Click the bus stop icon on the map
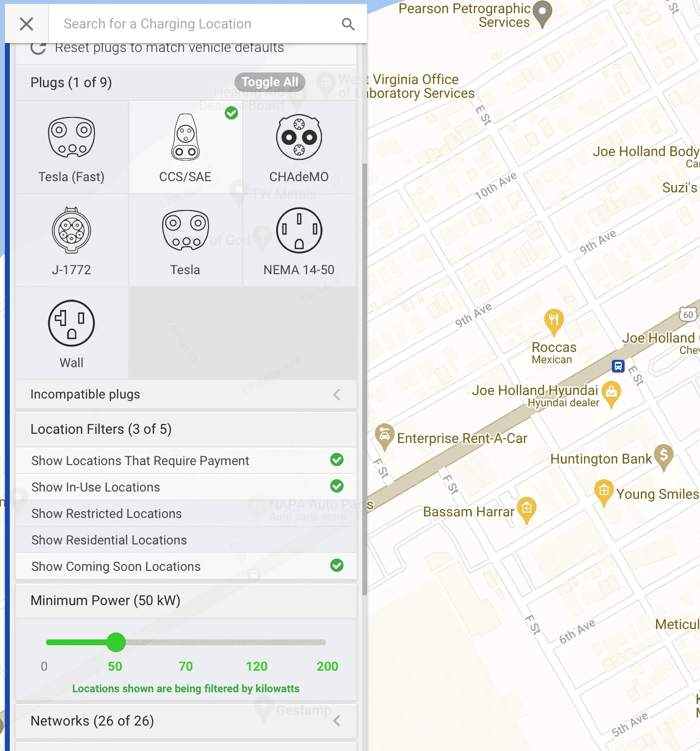The width and height of the screenshot is (700, 751). pyautogui.click(x=618, y=366)
